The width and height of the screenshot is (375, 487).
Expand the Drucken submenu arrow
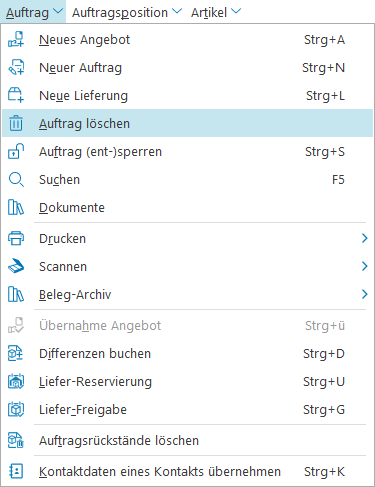point(364,238)
